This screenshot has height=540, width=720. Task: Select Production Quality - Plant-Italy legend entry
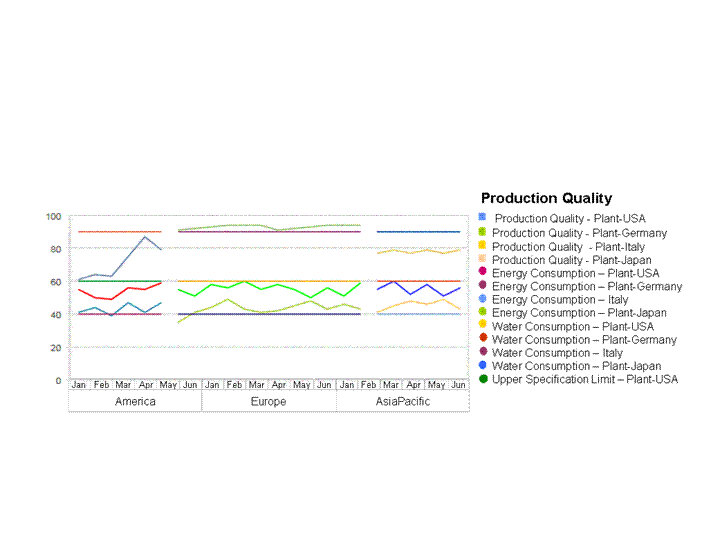click(x=568, y=246)
